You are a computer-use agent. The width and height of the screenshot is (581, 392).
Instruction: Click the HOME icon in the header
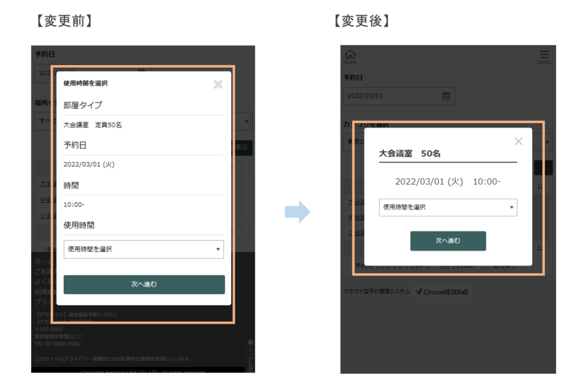pos(350,55)
